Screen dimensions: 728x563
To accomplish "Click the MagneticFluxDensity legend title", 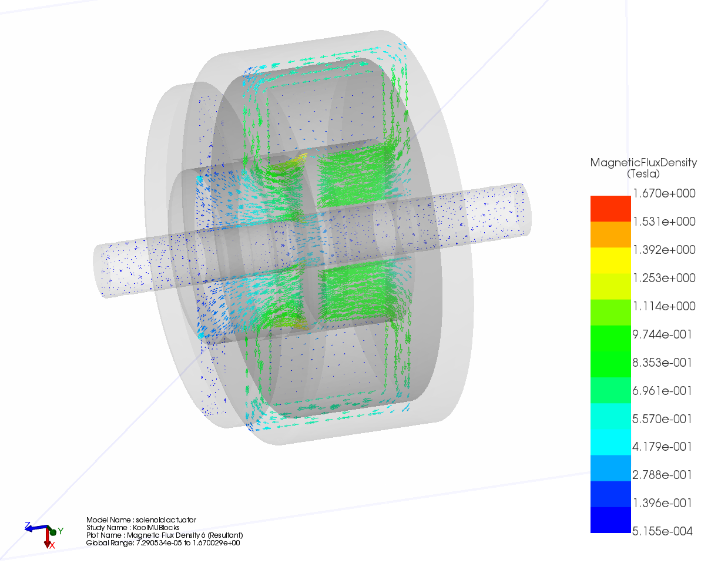I will (643, 163).
